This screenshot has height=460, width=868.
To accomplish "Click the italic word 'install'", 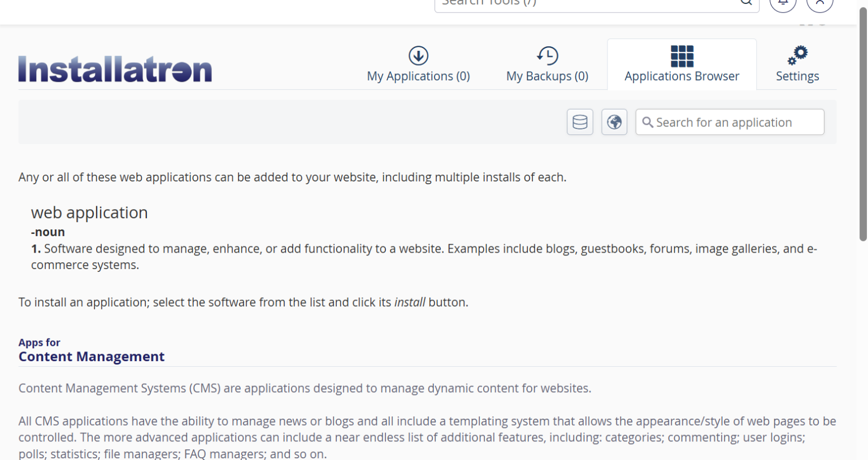I will 410,302.
